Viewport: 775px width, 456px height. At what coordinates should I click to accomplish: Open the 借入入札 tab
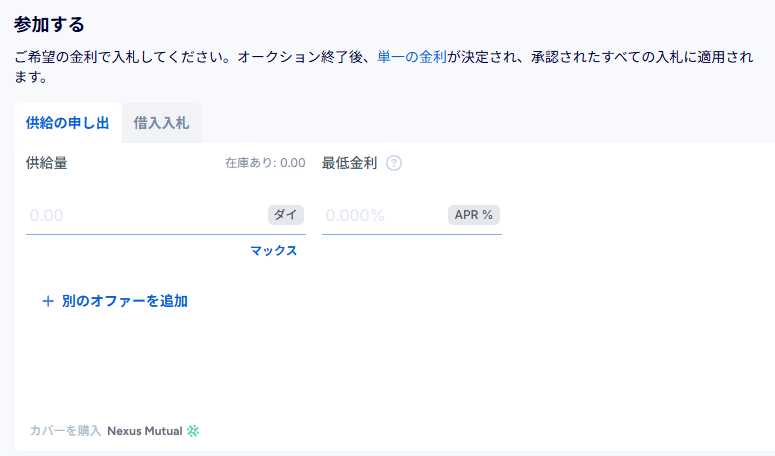click(x=161, y=123)
